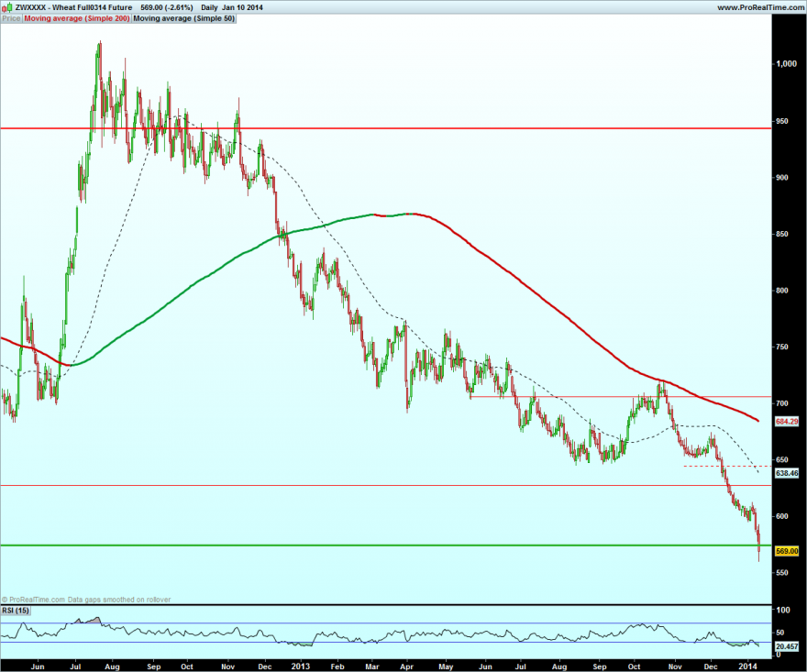The height and width of the screenshot is (672, 807).
Task: Click the 638.46 moving average value label
Action: point(787,473)
